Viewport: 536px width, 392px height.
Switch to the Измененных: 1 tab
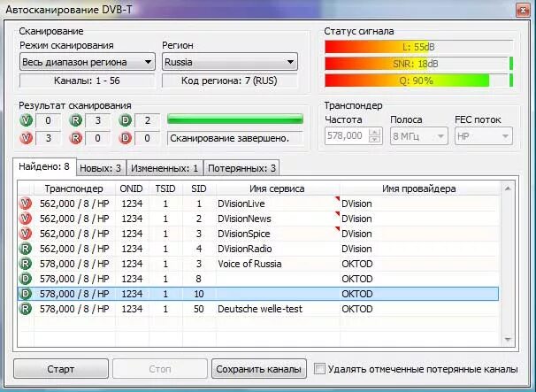coord(165,168)
